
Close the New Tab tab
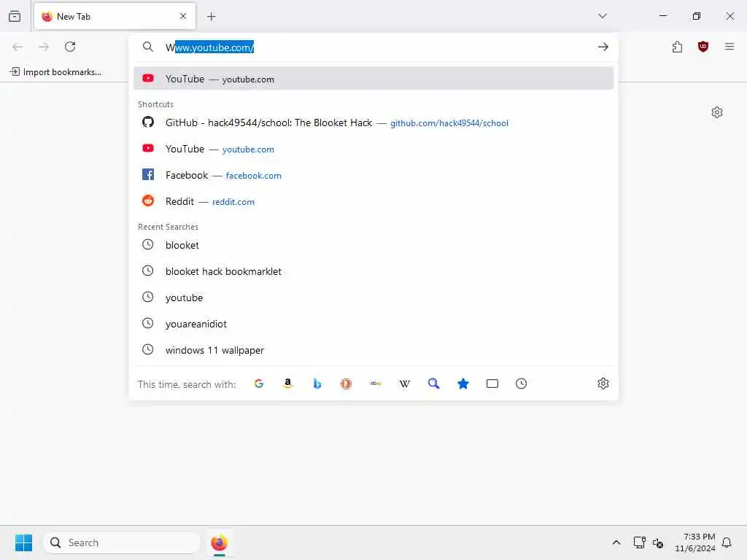click(183, 16)
